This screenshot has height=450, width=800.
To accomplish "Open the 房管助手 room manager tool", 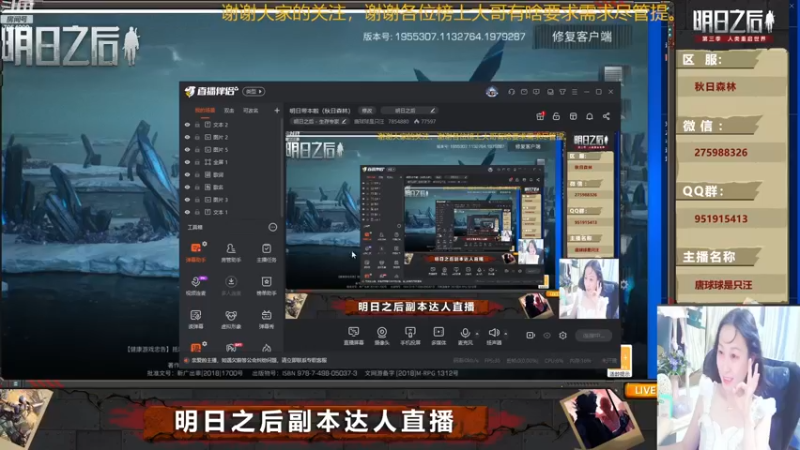I will [231, 252].
